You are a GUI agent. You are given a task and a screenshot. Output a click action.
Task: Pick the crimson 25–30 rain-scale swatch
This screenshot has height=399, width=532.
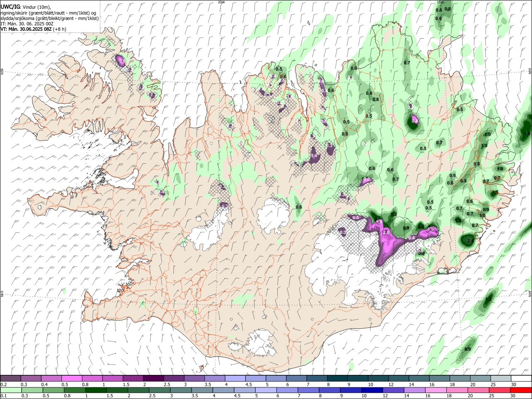click(x=500, y=390)
